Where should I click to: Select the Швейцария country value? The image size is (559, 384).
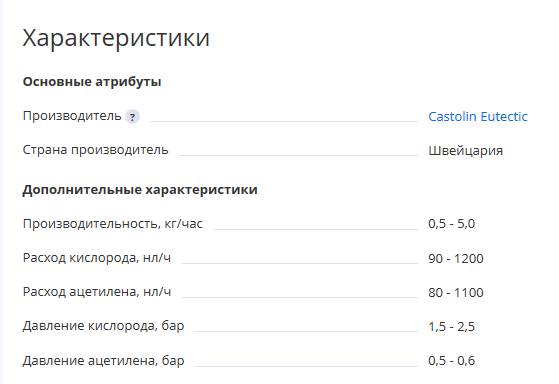coord(465,150)
